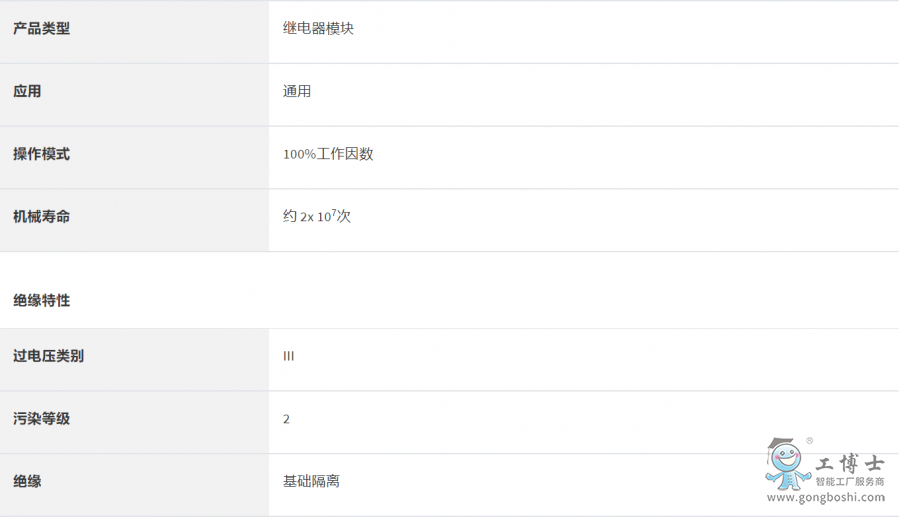Viewport: 900px width, 517px height.
Task: Click the 约 2x 10⁷次 value
Action: pos(316,216)
